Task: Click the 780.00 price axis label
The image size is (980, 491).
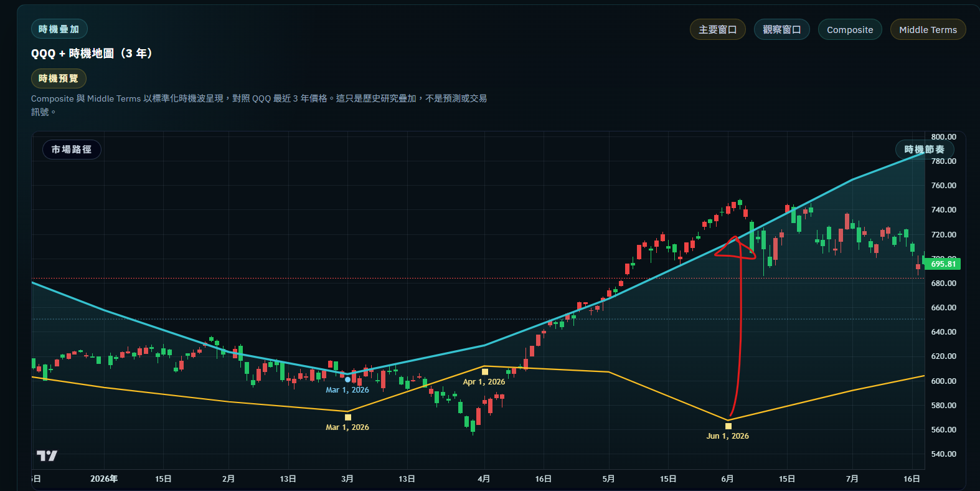Action: point(944,161)
